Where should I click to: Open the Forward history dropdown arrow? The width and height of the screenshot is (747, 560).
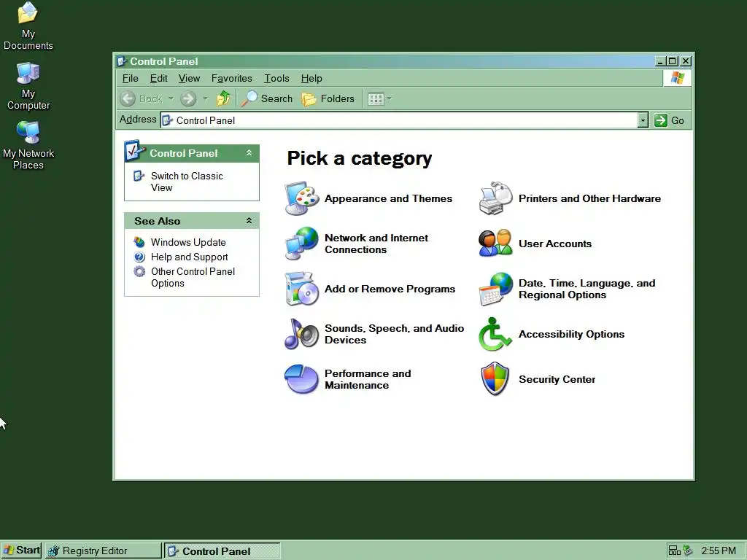click(205, 98)
